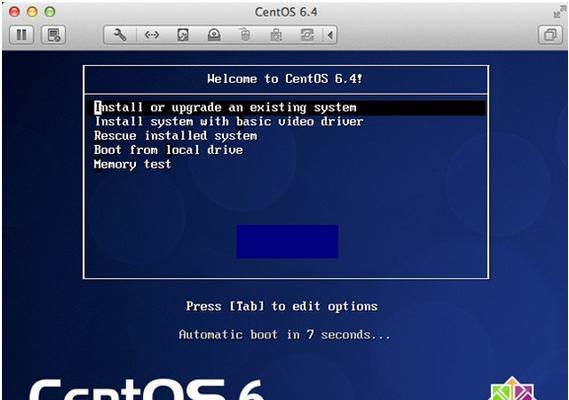The width and height of the screenshot is (569, 400).
Task: Click the dark blue rectangle in boot menu
Action: pos(287,241)
